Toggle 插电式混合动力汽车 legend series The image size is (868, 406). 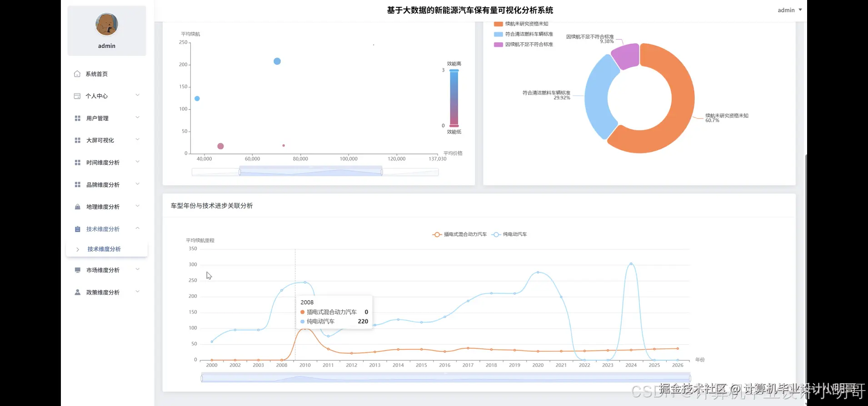pyautogui.click(x=459, y=234)
